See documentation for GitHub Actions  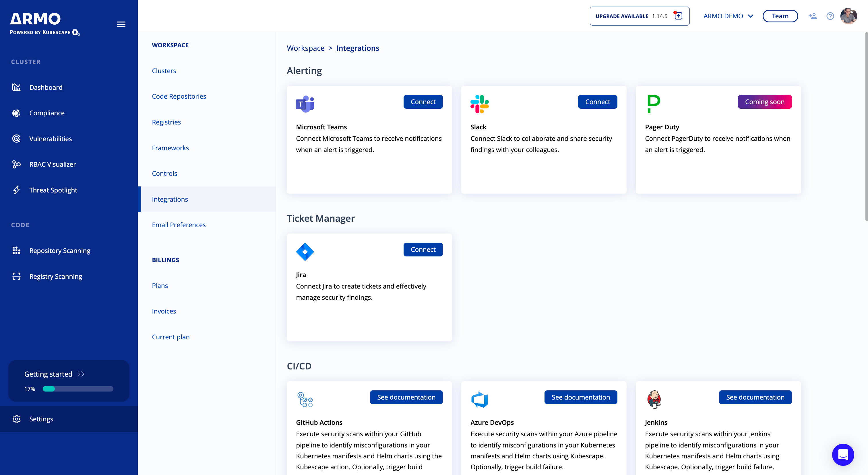406,397
